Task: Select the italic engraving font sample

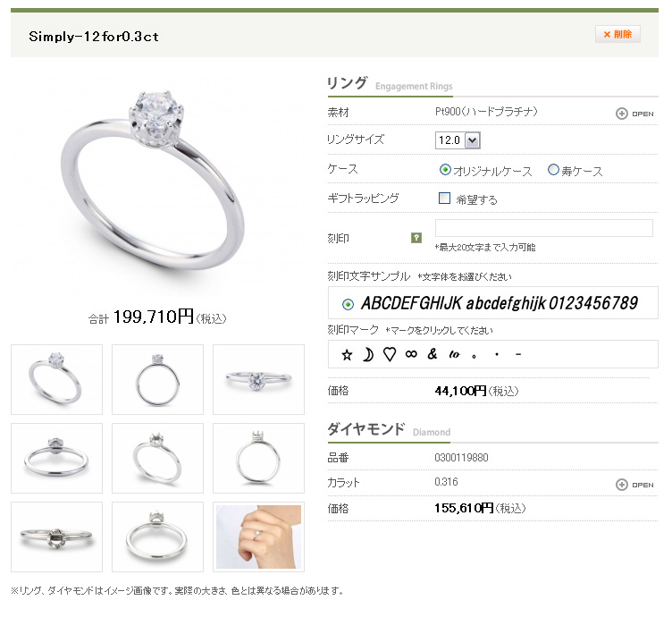Action: (x=348, y=304)
